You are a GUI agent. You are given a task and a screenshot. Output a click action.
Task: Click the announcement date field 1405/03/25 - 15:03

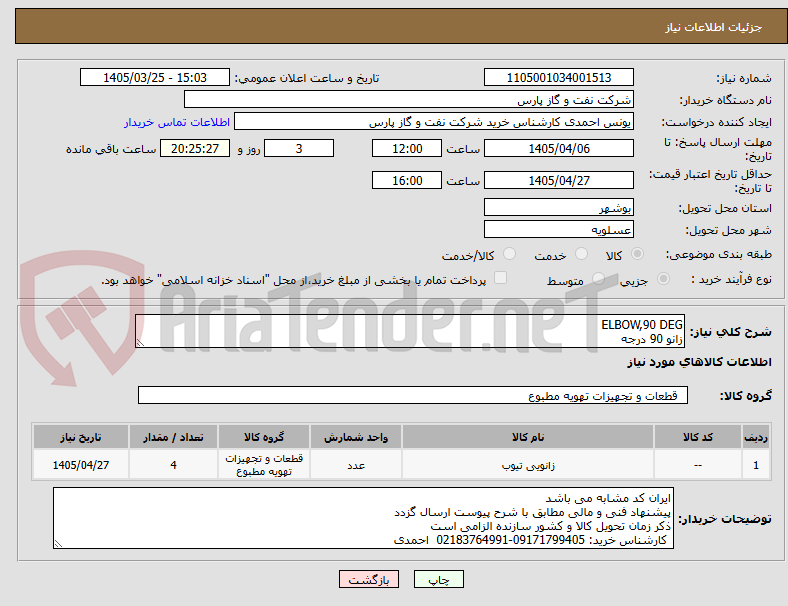tap(155, 77)
